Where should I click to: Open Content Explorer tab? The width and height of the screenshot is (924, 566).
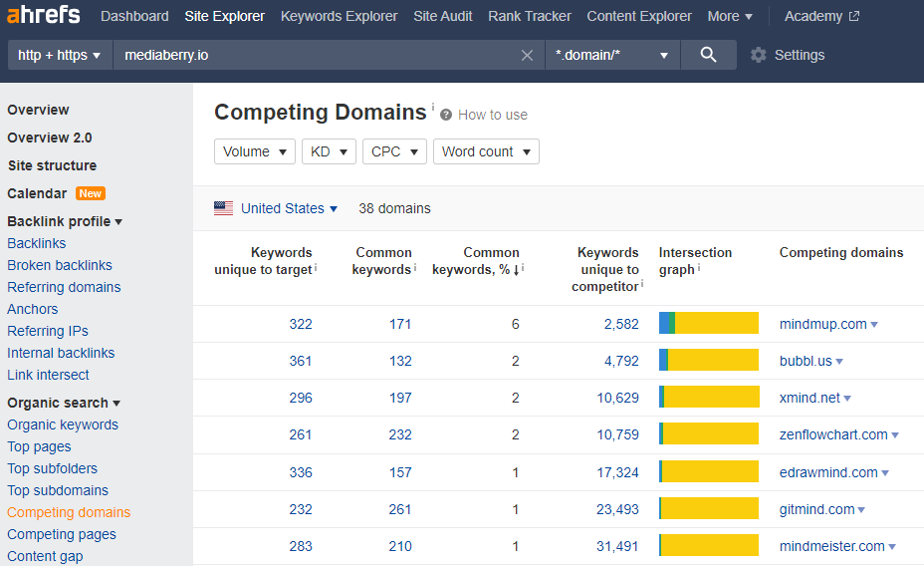[639, 17]
